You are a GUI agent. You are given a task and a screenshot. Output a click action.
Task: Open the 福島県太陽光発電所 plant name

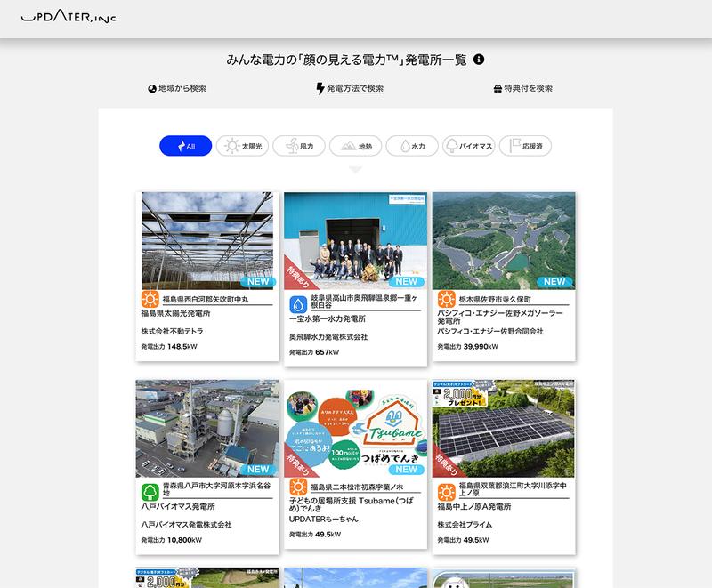[175, 313]
